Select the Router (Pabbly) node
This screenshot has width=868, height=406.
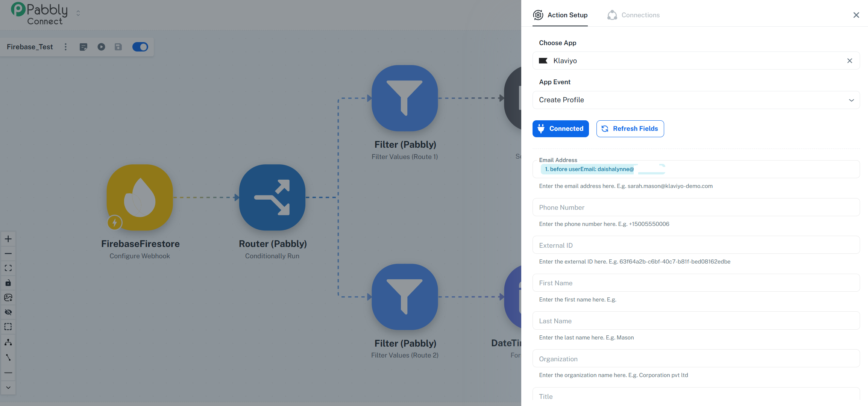click(272, 197)
